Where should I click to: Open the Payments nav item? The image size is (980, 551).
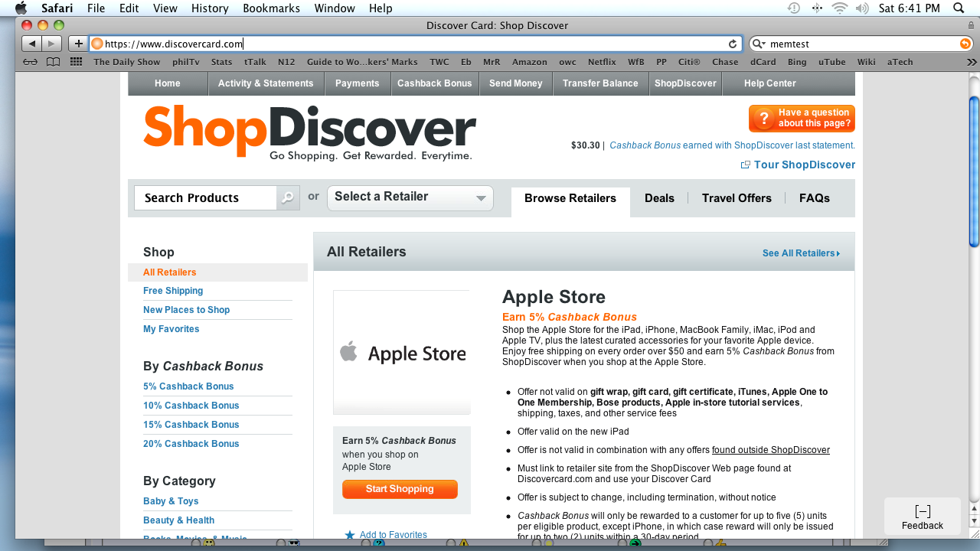pyautogui.click(x=358, y=83)
